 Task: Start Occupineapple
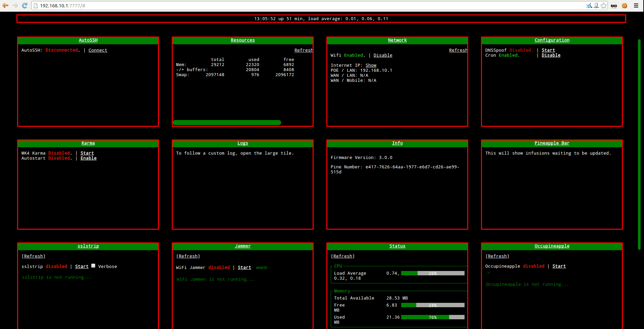coord(559,266)
